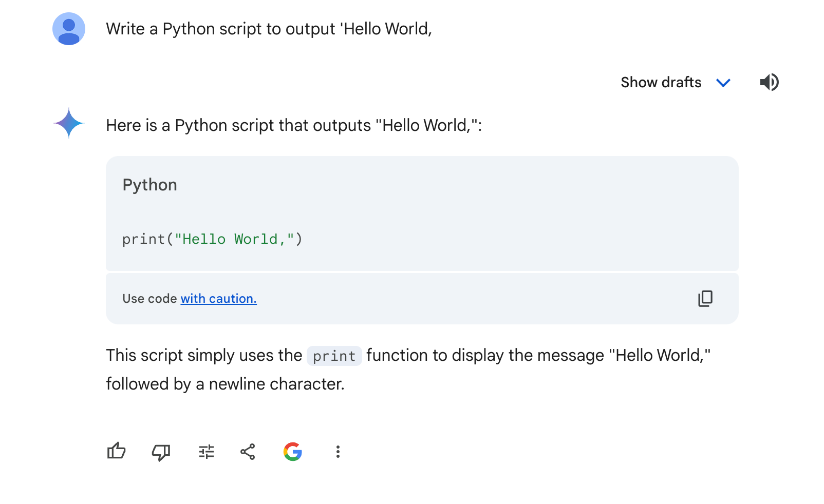824x504 pixels.
Task: Open the 'with caution.' hyperlink
Action: [218, 298]
